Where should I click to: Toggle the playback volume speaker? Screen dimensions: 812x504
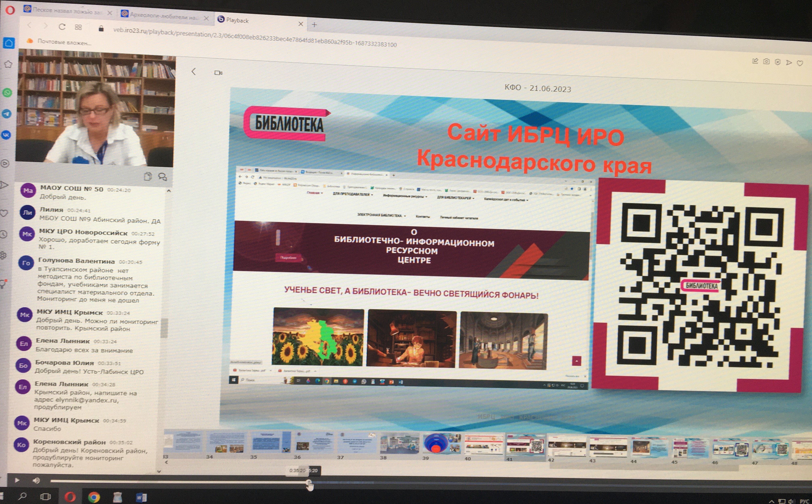pyautogui.click(x=36, y=480)
